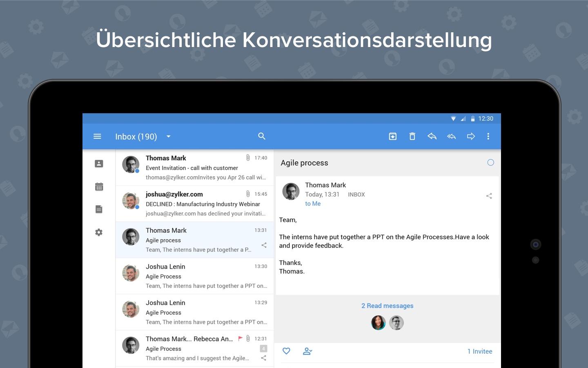
Task: Select the avatar of the joshua@zylker.com email
Action: pos(131,200)
